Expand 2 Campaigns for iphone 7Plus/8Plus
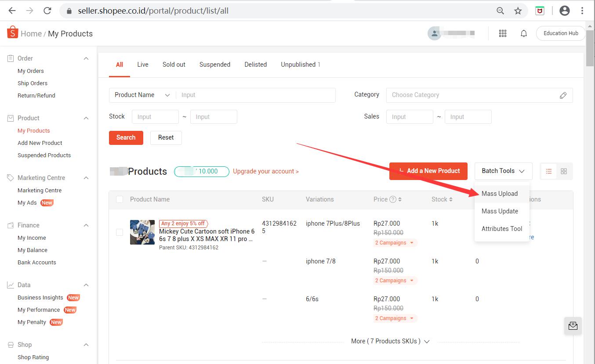Screen dimensions: 595x364 (395, 243)
